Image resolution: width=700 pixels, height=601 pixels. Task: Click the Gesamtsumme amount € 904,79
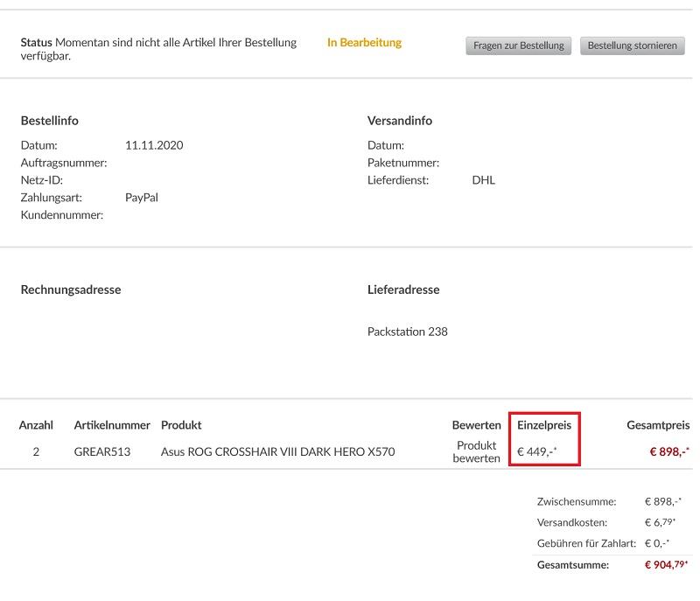click(x=666, y=565)
